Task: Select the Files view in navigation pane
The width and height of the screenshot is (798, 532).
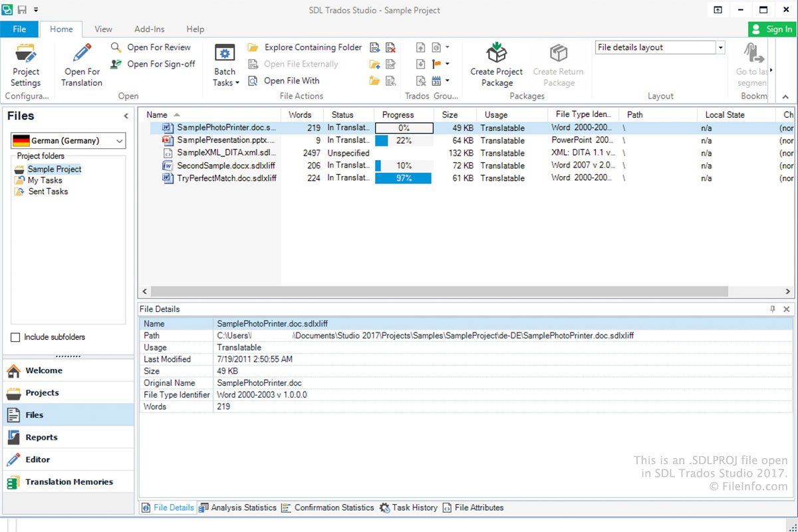Action: click(x=69, y=415)
